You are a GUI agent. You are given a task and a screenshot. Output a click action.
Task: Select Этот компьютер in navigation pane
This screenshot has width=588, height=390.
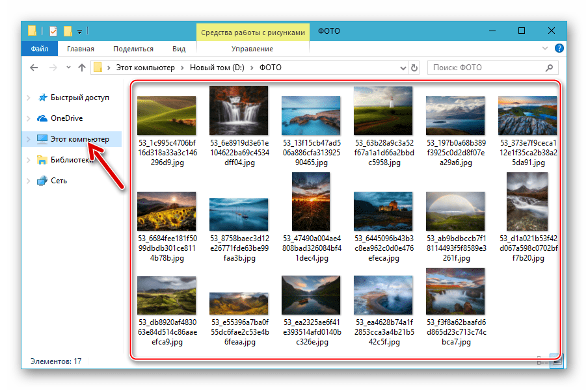point(73,139)
